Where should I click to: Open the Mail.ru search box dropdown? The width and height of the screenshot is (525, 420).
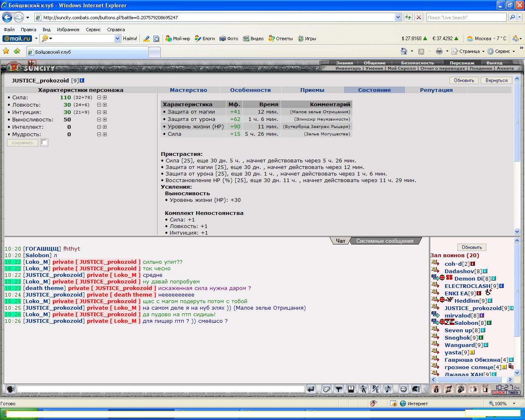118,39
